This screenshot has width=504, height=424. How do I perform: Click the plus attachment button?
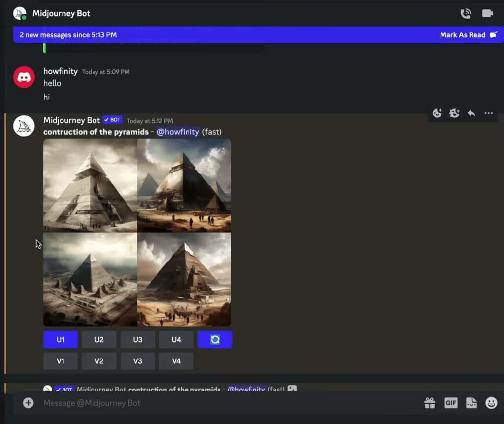pos(28,403)
